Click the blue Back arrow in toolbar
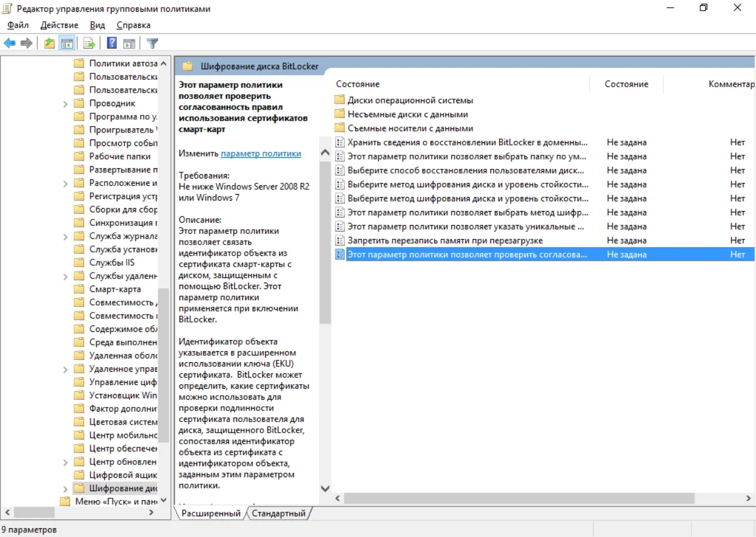 [x=9, y=43]
